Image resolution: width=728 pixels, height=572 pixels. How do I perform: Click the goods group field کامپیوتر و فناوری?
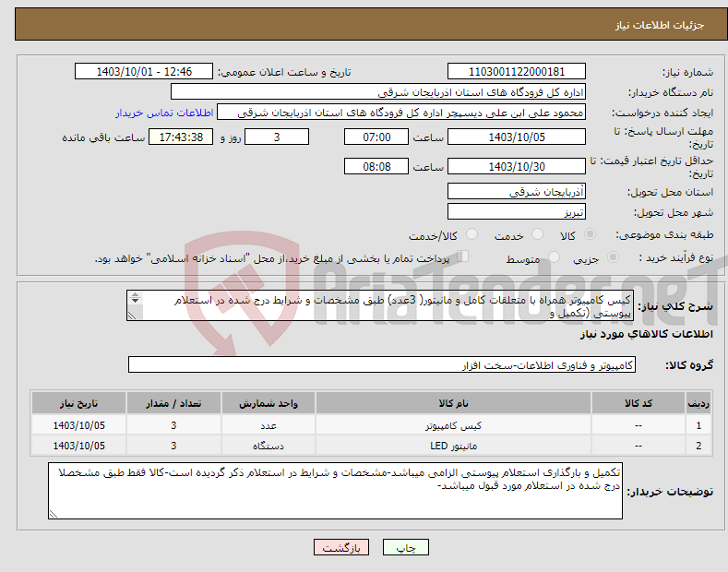pyautogui.click(x=382, y=365)
